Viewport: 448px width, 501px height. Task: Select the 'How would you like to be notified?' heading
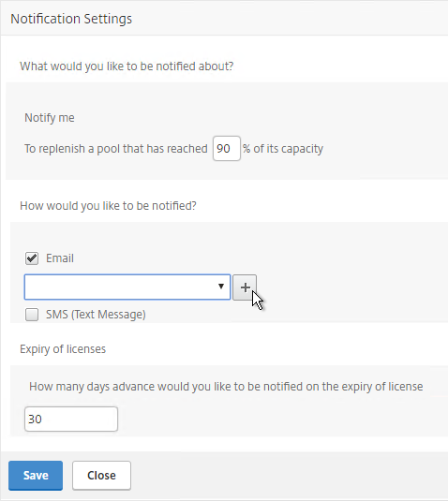pyautogui.click(x=108, y=206)
